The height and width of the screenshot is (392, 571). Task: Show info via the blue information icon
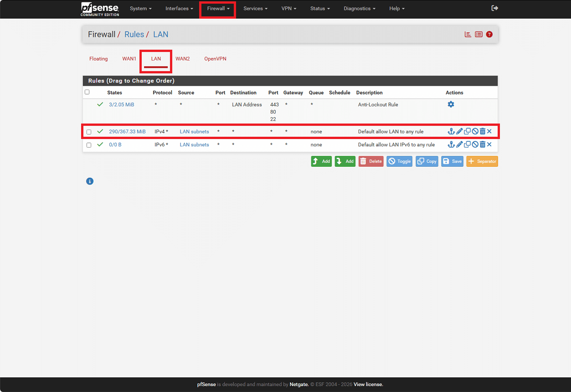click(x=90, y=181)
